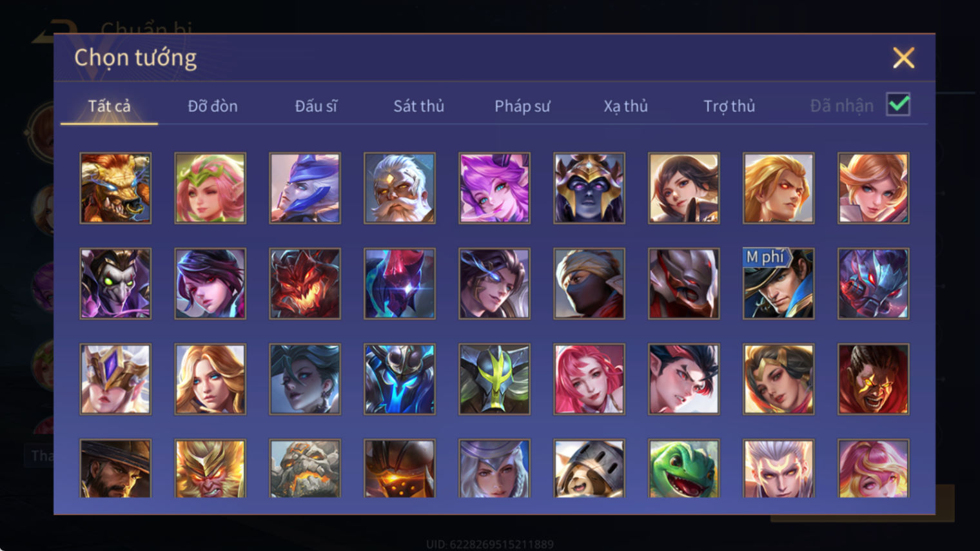Show the Sát thủ heroes tab
Viewport: 980px width, 551px height.
point(419,106)
